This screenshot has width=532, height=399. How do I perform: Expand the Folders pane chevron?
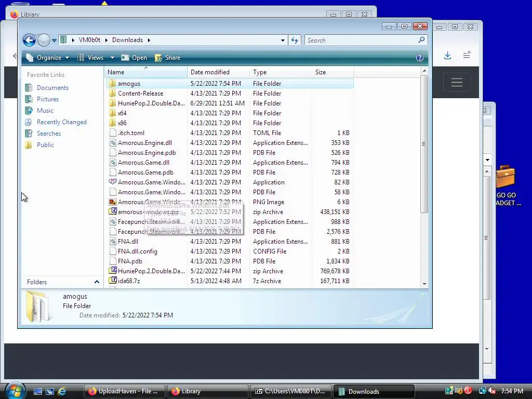(x=97, y=282)
